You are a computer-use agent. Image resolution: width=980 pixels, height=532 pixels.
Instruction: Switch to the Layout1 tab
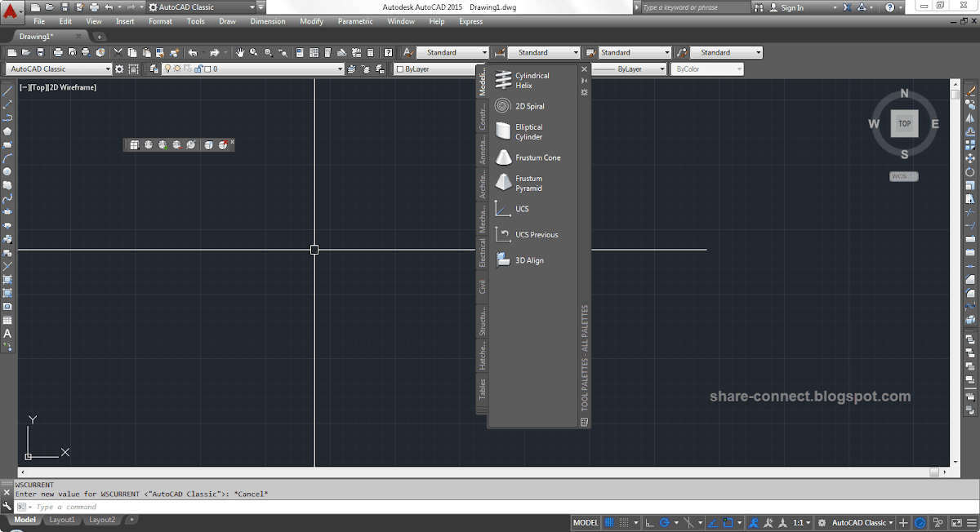click(x=62, y=519)
